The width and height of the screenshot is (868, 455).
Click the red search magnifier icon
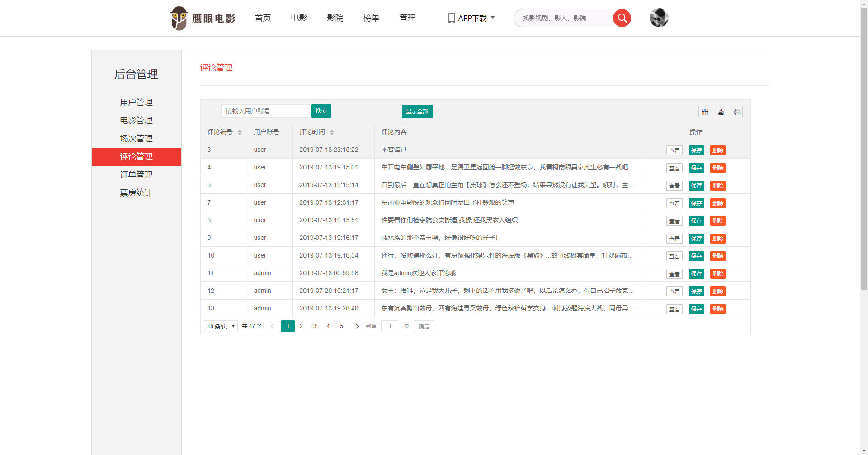pyautogui.click(x=622, y=18)
